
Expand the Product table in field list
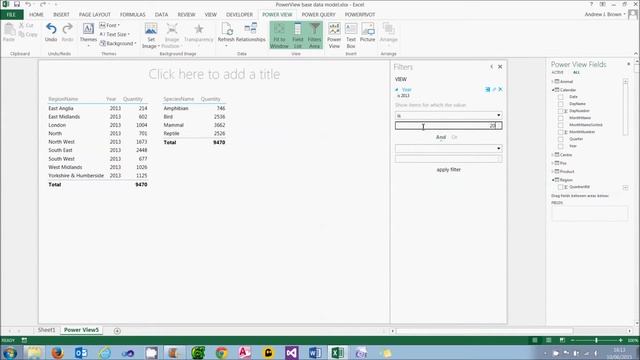pyautogui.click(x=553, y=171)
